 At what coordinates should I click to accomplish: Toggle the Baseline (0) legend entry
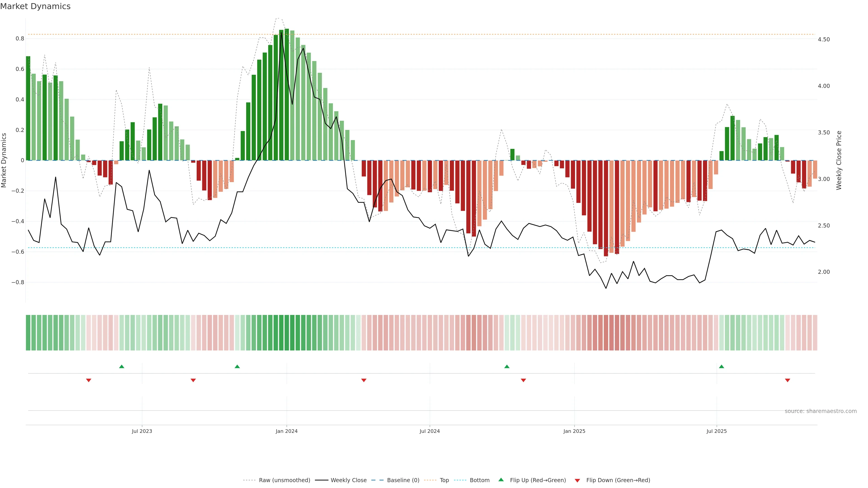pos(403,480)
